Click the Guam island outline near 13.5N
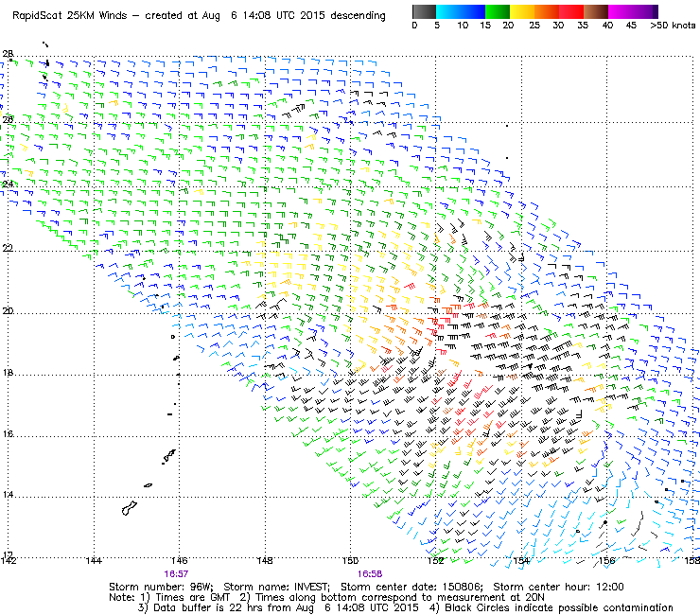Image resolution: width=700 pixels, height=615 pixels. click(130, 508)
